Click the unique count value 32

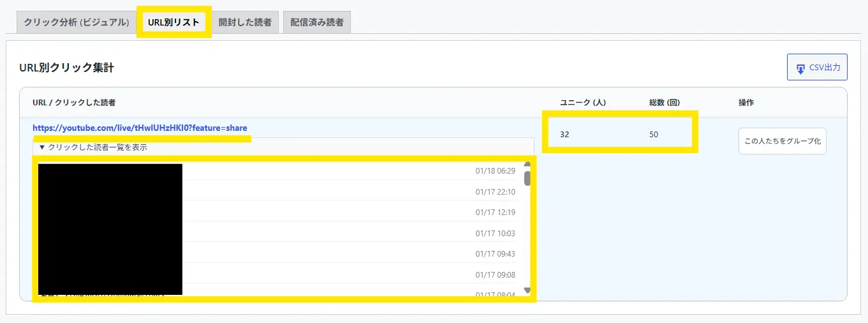(x=564, y=135)
